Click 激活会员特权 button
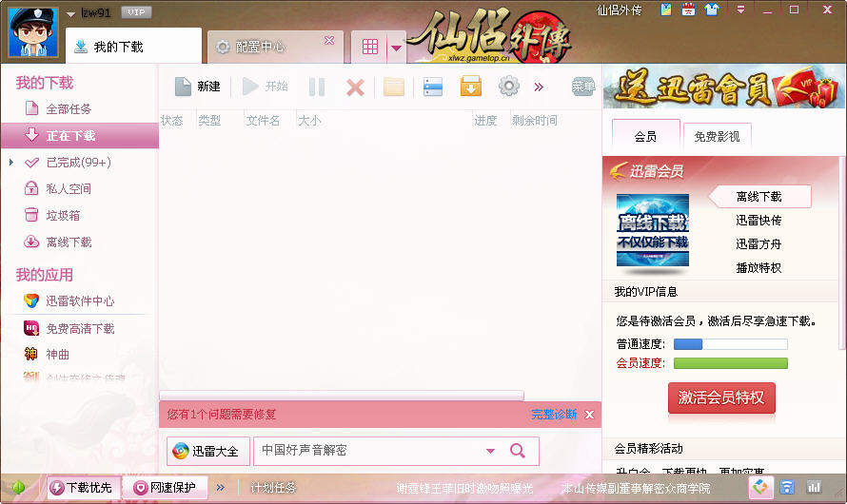Image resolution: width=847 pixels, height=504 pixels. pos(721,397)
